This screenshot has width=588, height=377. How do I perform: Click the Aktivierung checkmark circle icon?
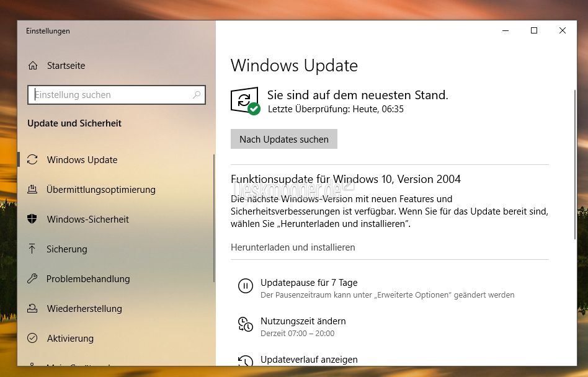pyautogui.click(x=32, y=338)
